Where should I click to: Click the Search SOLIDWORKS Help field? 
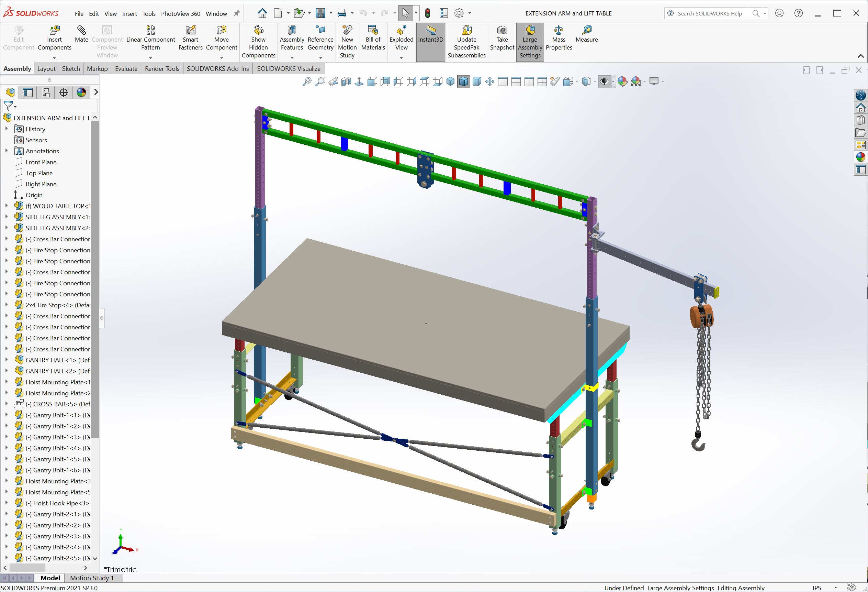pos(709,13)
